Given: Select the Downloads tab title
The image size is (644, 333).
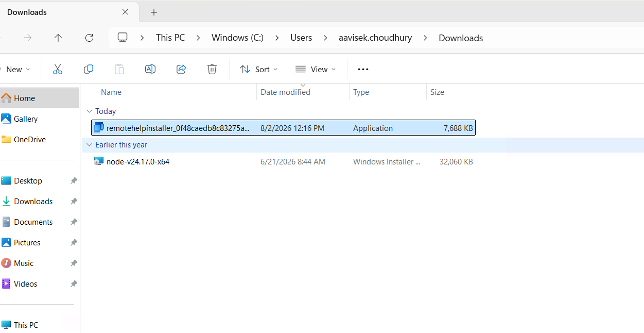Looking at the screenshot, I should [x=27, y=12].
